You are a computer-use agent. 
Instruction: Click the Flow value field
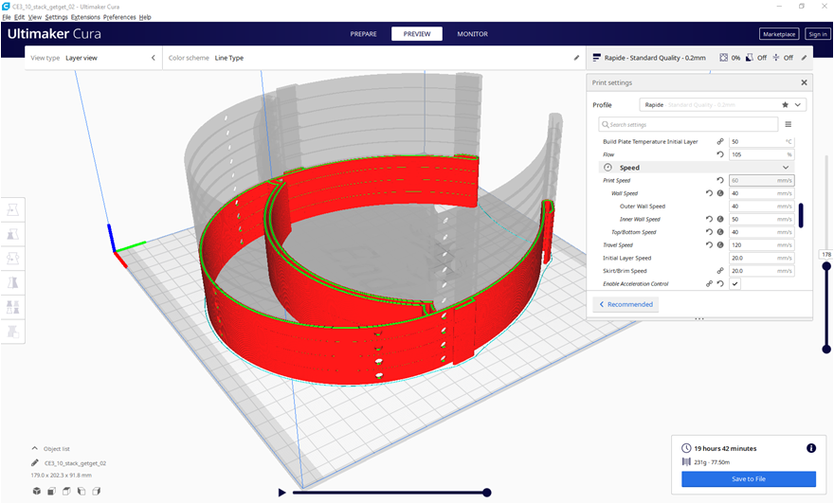tap(762, 154)
